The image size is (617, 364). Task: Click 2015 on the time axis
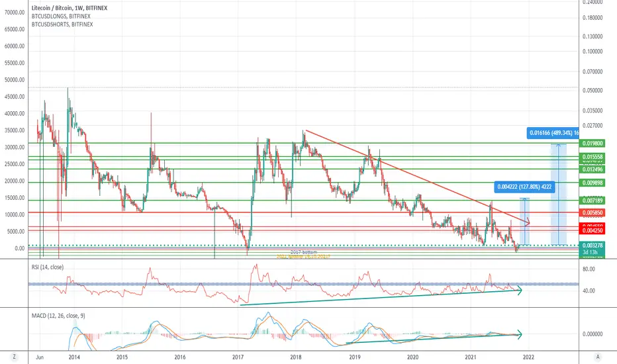tap(122, 357)
